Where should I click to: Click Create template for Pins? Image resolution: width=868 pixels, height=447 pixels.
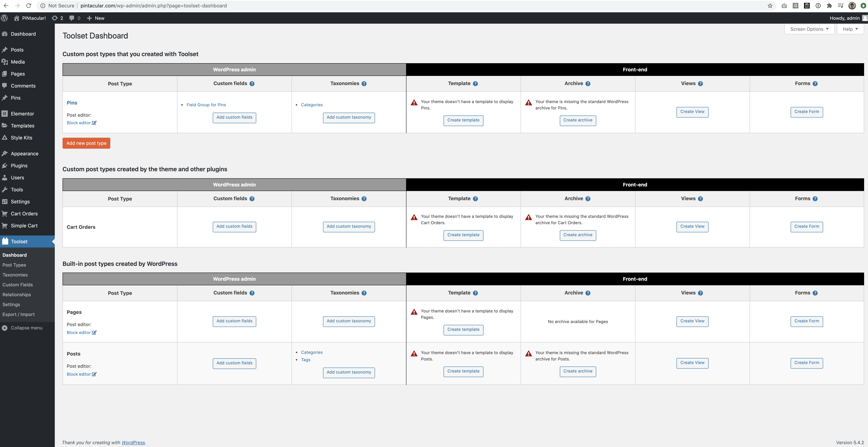click(x=463, y=121)
